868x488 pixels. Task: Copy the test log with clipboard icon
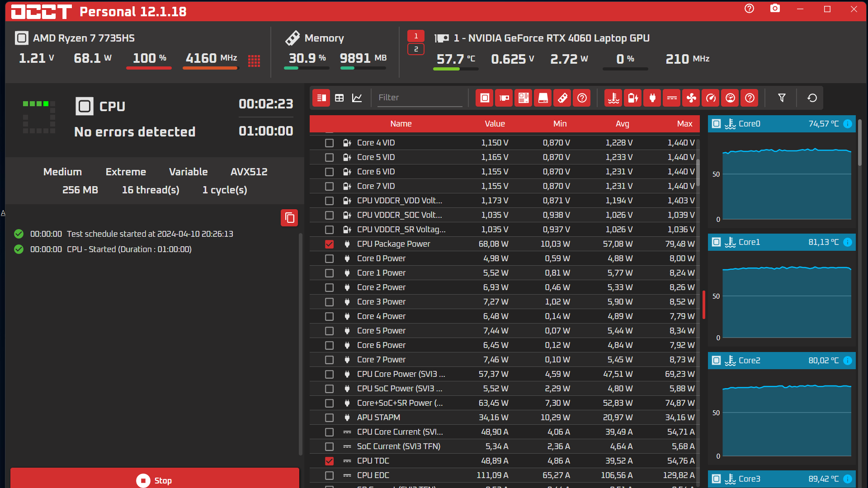click(289, 218)
